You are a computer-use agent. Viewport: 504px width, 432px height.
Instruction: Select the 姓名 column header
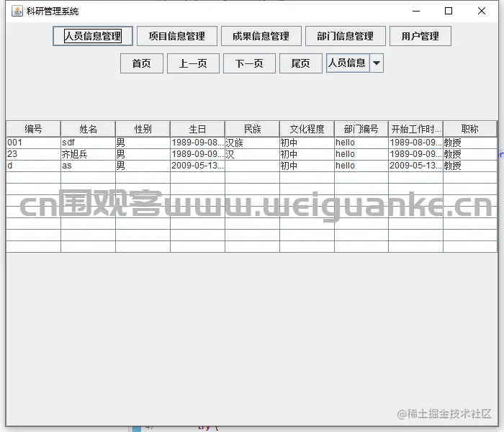pos(88,129)
